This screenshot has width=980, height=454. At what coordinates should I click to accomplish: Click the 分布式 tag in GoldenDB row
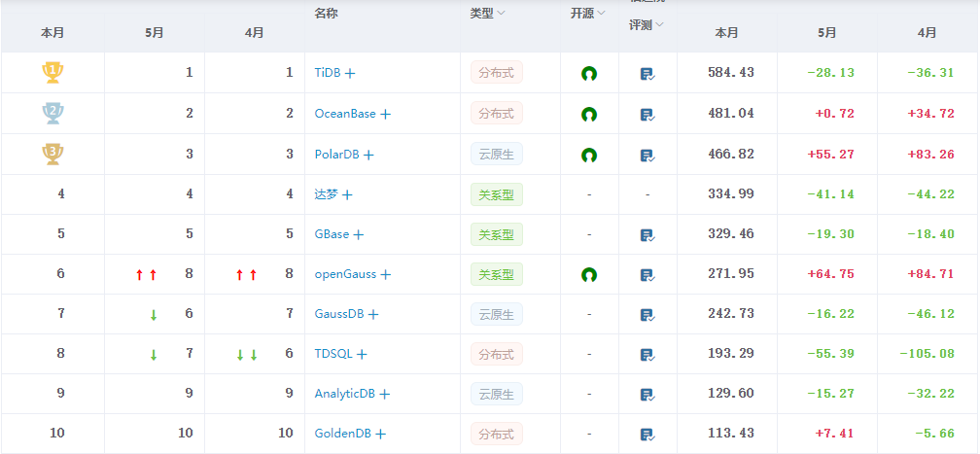tap(496, 434)
